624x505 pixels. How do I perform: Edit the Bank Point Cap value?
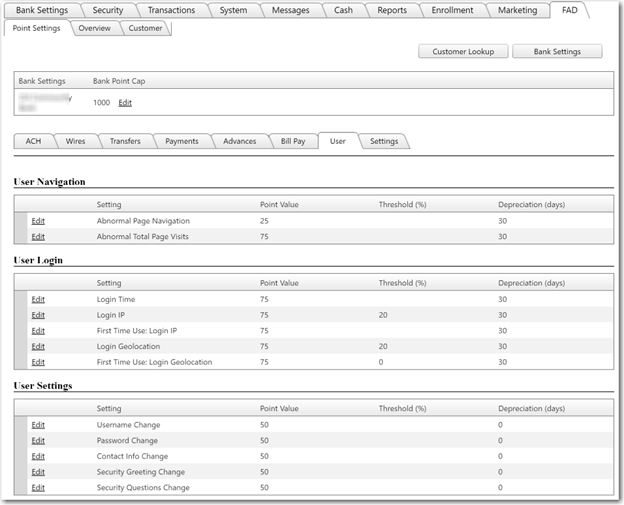(125, 103)
